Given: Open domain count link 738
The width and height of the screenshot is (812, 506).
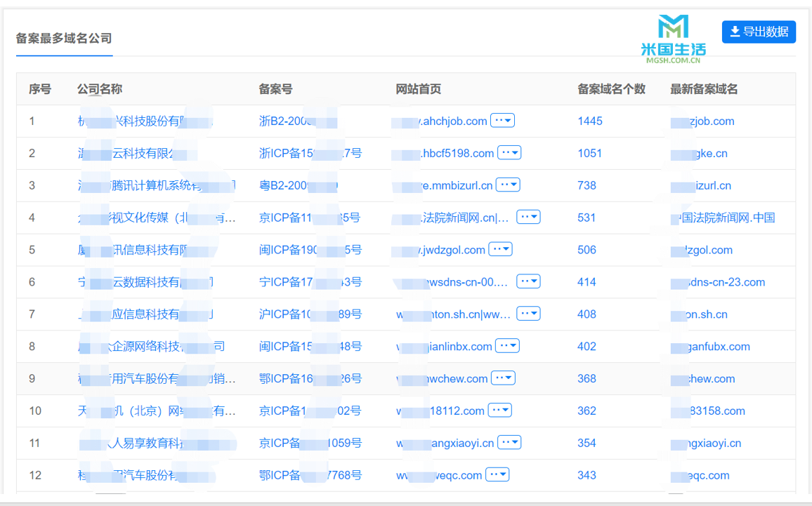Looking at the screenshot, I should pyautogui.click(x=587, y=185).
